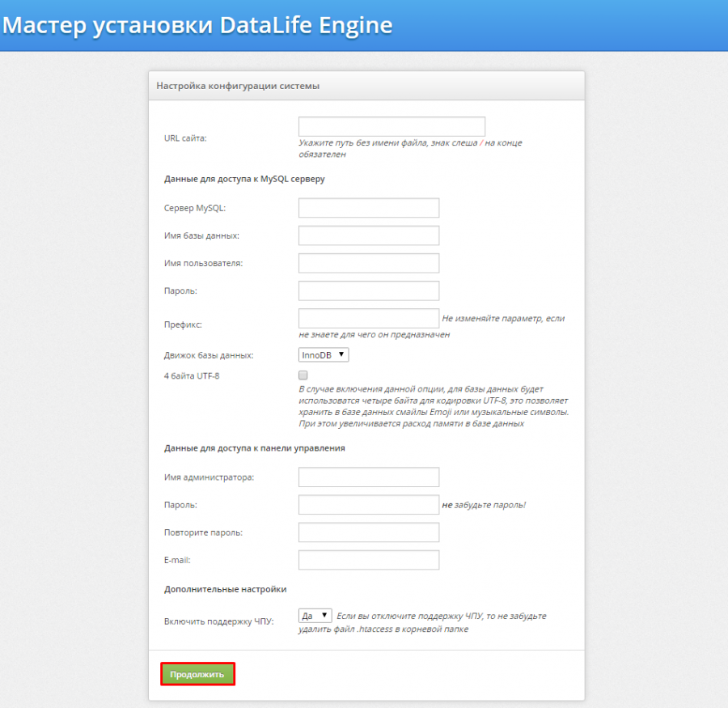Click the Имя администратора field
Screen dimensions: 728x708
click(x=368, y=477)
